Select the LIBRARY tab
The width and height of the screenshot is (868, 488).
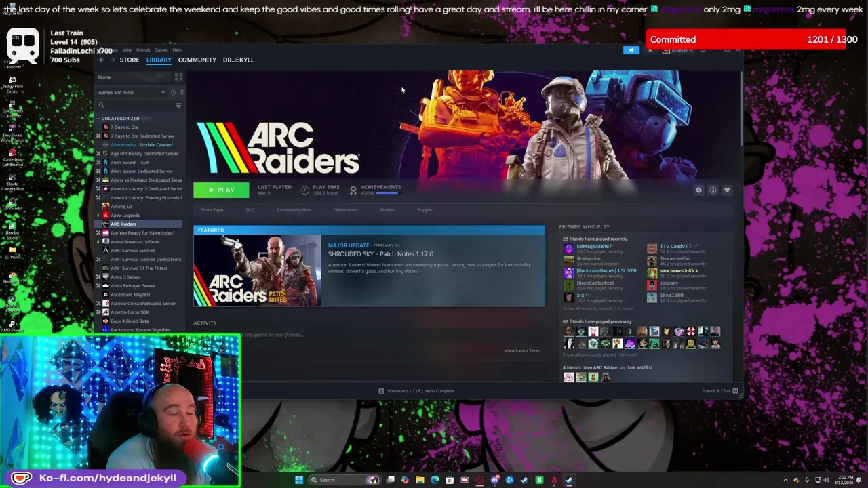point(159,60)
